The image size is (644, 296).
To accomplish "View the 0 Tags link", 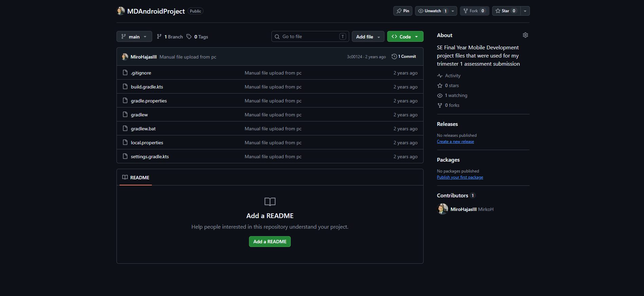I will (197, 37).
